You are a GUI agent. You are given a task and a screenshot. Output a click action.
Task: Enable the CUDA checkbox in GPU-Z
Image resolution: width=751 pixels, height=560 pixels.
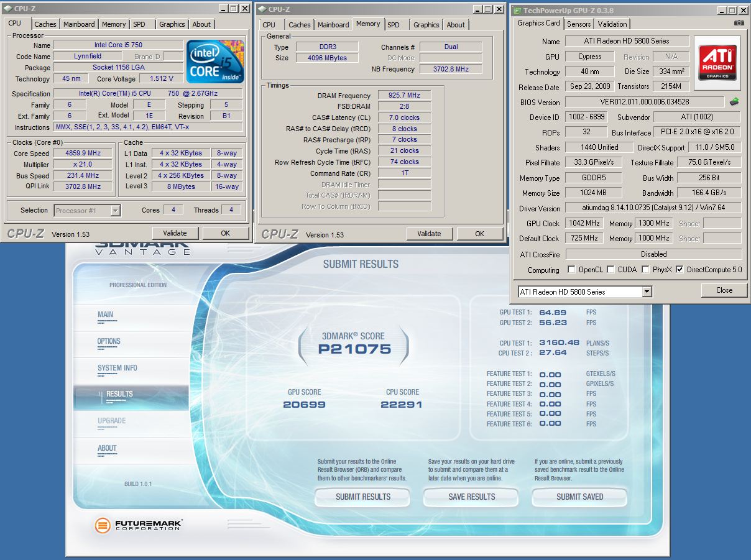point(610,270)
